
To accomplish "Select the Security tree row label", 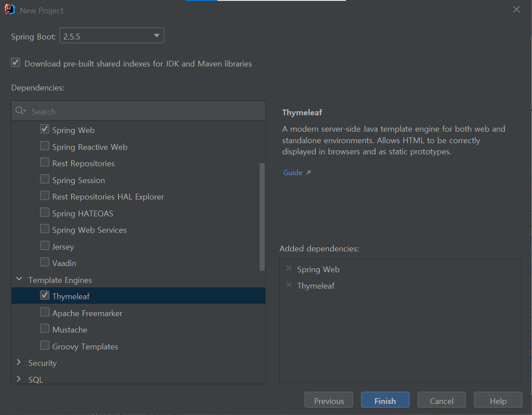I will click(x=43, y=363).
